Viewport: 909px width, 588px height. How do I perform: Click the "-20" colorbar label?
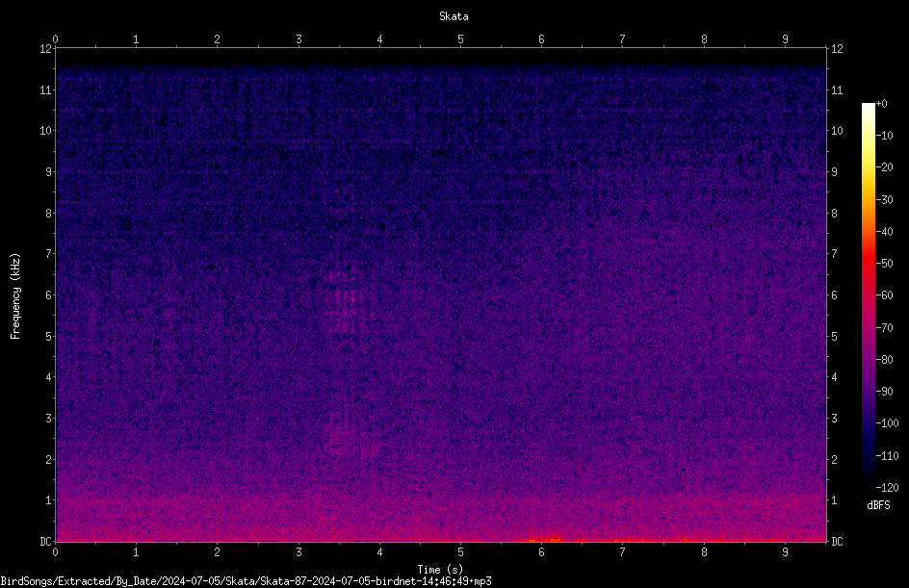click(885, 167)
